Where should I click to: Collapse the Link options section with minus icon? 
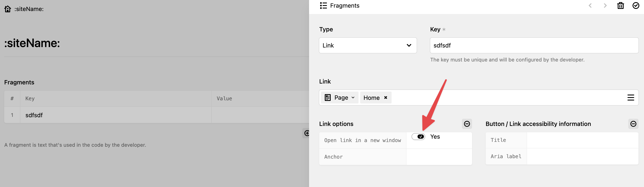[467, 124]
